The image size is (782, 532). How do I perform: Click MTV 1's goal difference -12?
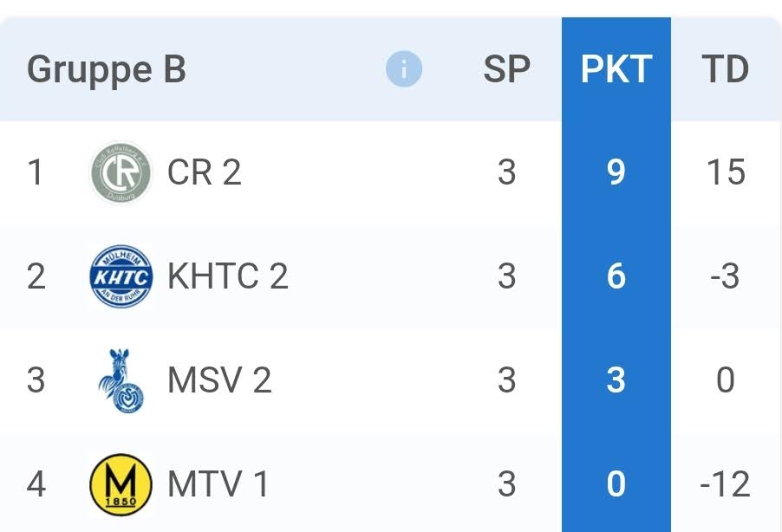click(x=725, y=484)
